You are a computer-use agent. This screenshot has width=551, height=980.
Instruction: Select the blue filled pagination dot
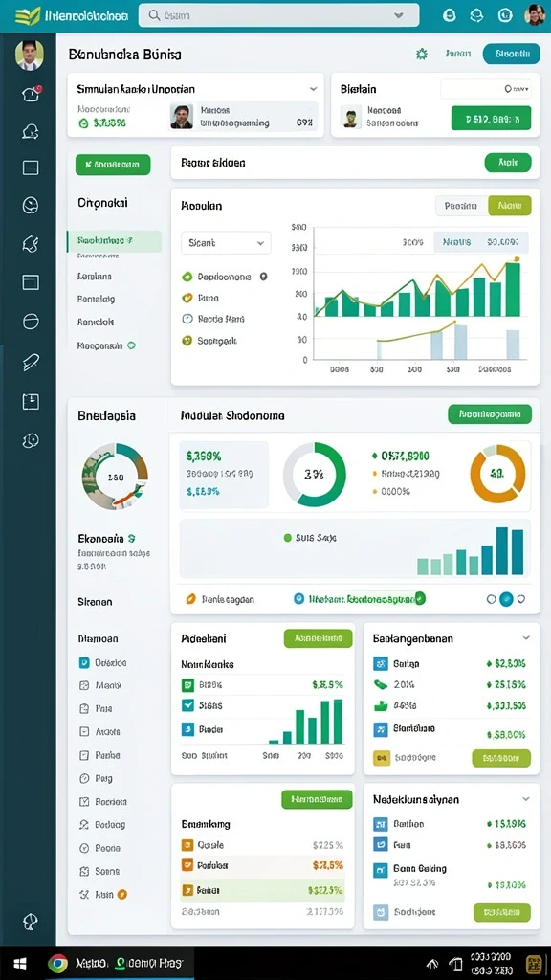click(x=507, y=599)
